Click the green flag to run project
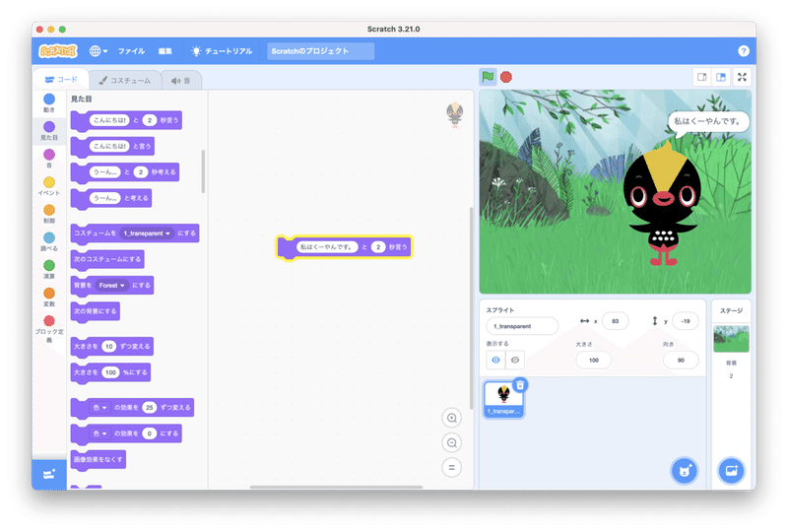Screen dimensions: 788x532 click(x=488, y=77)
